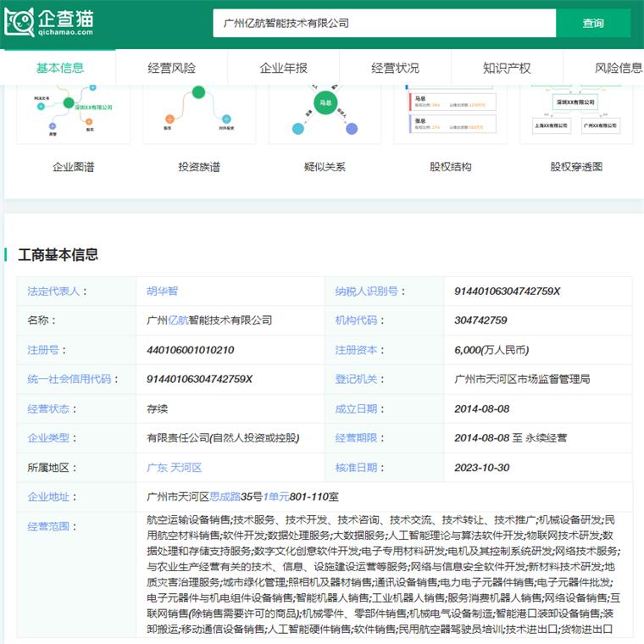
Task: Click the organization code 304742759
Action: click(480, 320)
